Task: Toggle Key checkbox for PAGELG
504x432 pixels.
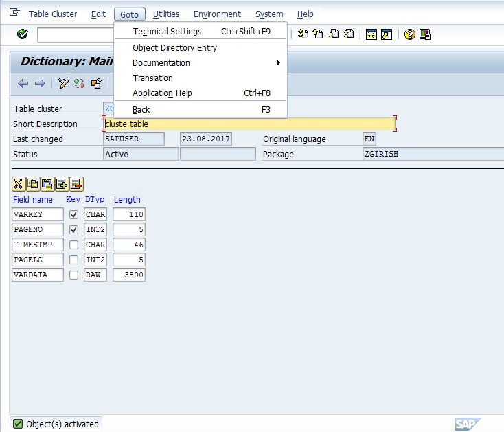Action: point(73,260)
